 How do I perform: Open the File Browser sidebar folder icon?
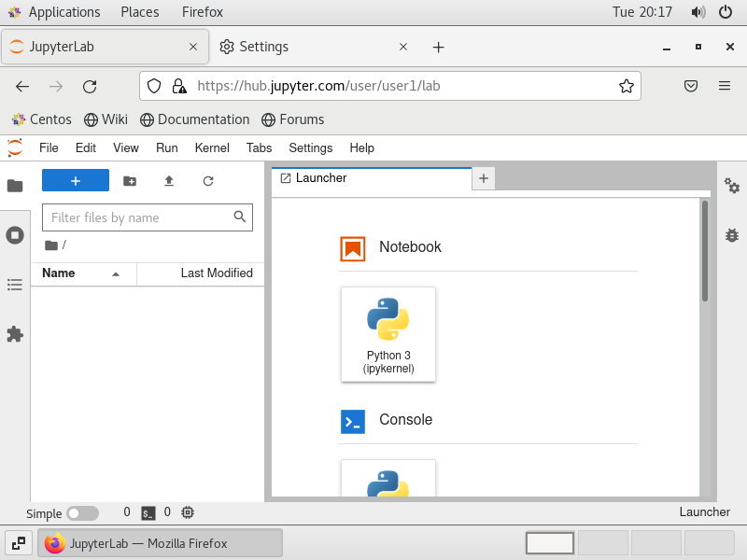click(15, 185)
